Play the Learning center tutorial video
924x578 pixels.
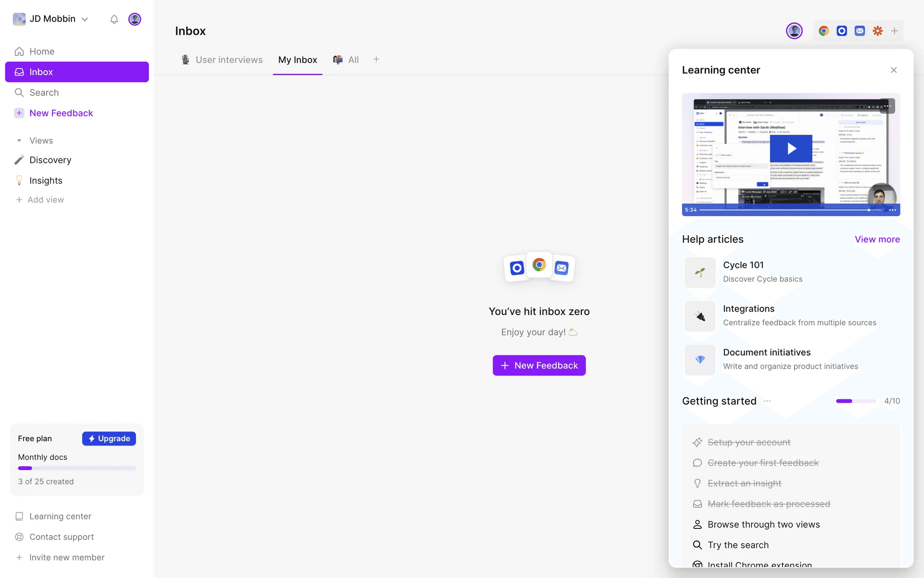pos(791,148)
